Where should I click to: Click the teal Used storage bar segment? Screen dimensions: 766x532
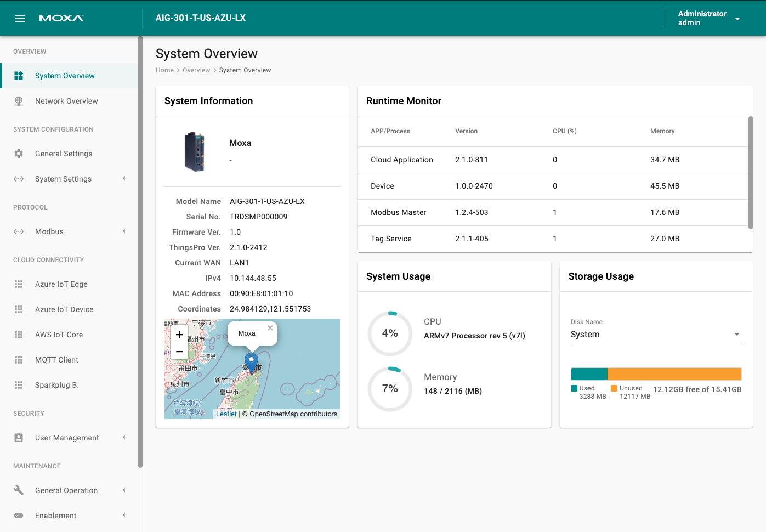click(589, 374)
